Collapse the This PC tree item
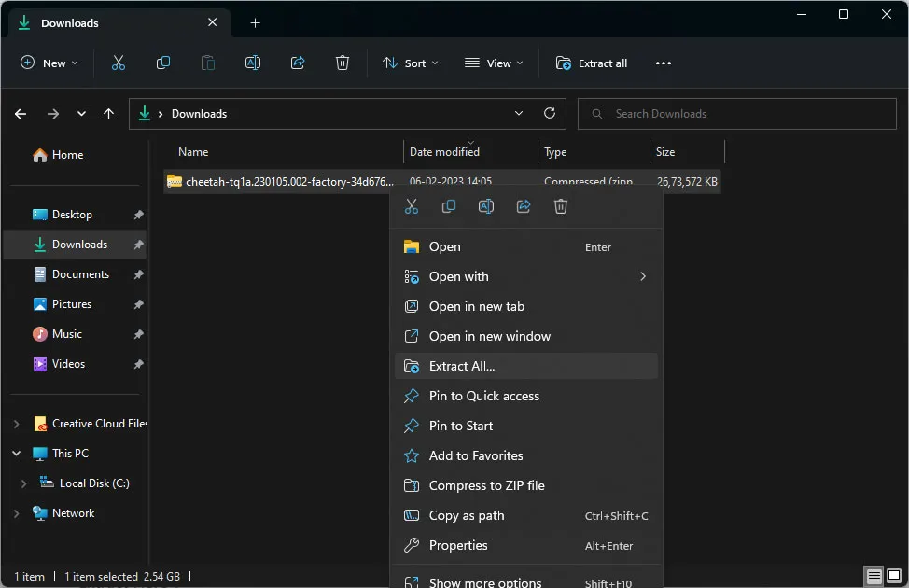 pyautogui.click(x=15, y=453)
